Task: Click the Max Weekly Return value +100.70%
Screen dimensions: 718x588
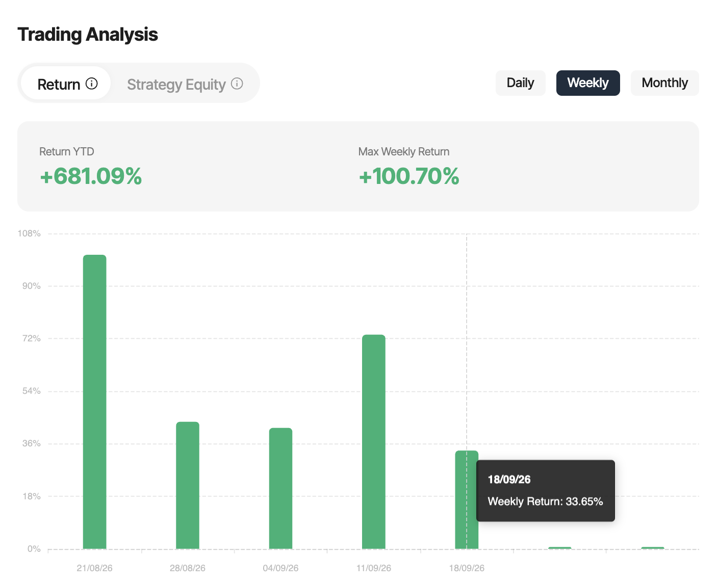Action: [x=409, y=176]
